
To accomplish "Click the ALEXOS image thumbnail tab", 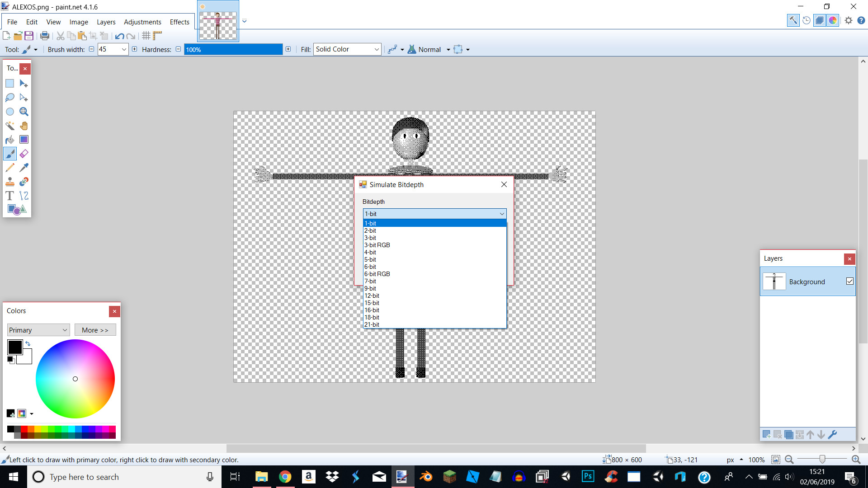I will [218, 21].
